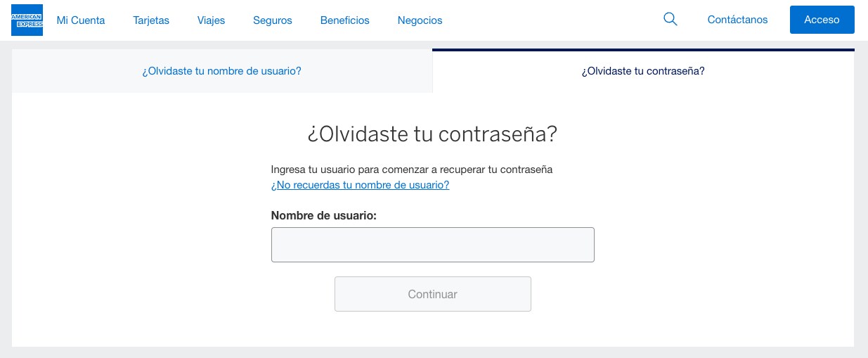Switch to '¿Olvidaste tu nombre de usuario?' tab
This screenshot has height=358, width=868.
[x=221, y=71]
